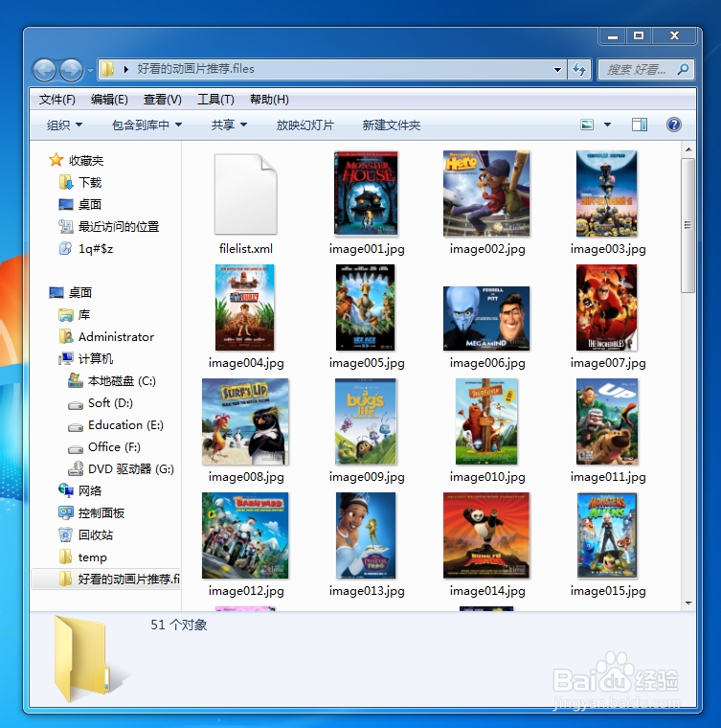Click the search box in Explorer
721x728 pixels.
(x=645, y=70)
